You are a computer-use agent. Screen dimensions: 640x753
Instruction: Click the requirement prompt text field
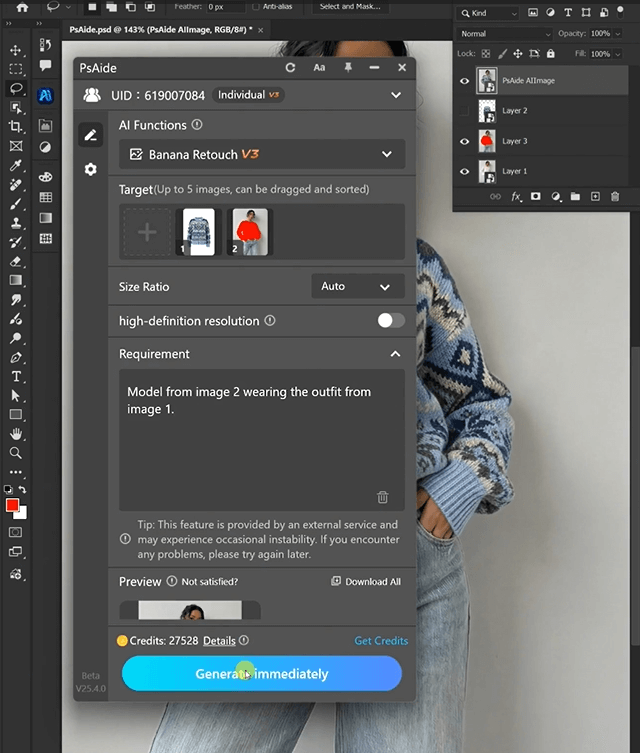click(x=262, y=439)
